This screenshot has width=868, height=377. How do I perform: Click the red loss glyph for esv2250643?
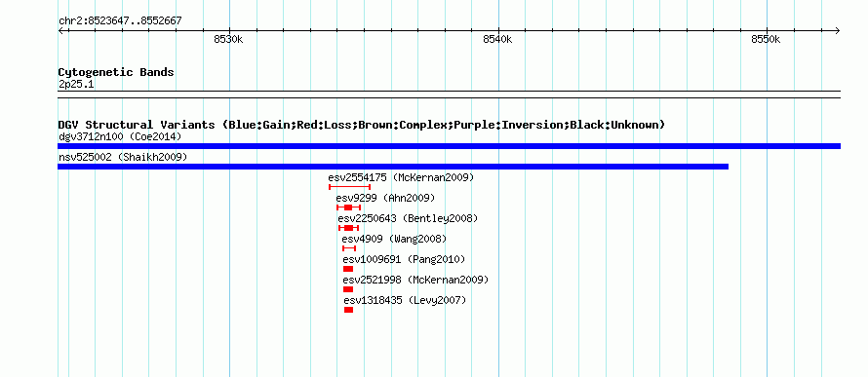click(349, 228)
